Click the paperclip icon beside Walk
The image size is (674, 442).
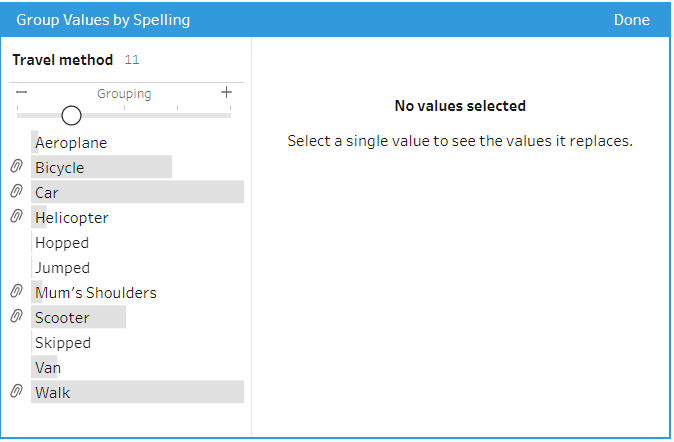point(16,392)
